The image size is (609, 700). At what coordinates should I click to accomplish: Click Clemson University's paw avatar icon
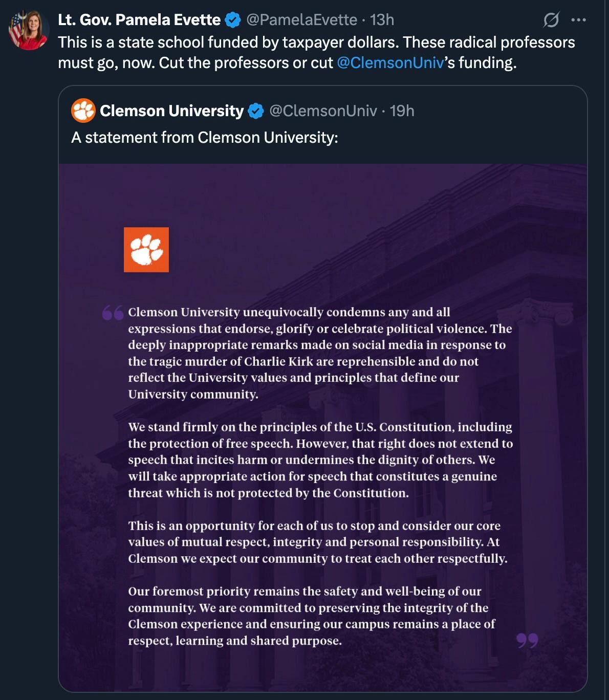[x=83, y=111]
